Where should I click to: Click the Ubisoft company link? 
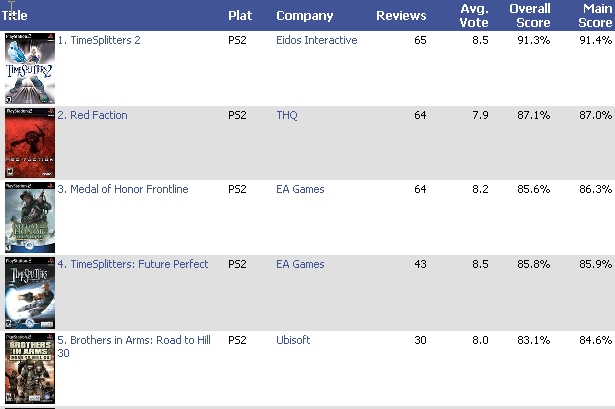coord(293,340)
